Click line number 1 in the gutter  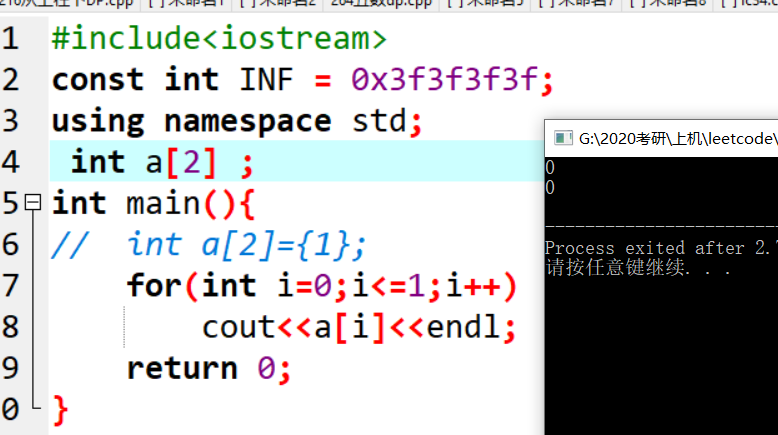pos(10,39)
